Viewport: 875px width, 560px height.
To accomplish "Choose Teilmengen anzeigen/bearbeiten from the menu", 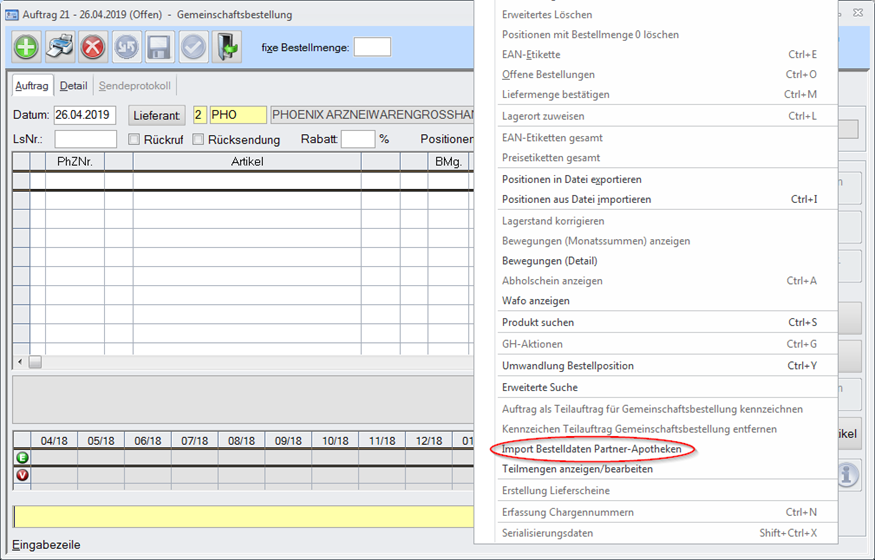I will pos(576,469).
